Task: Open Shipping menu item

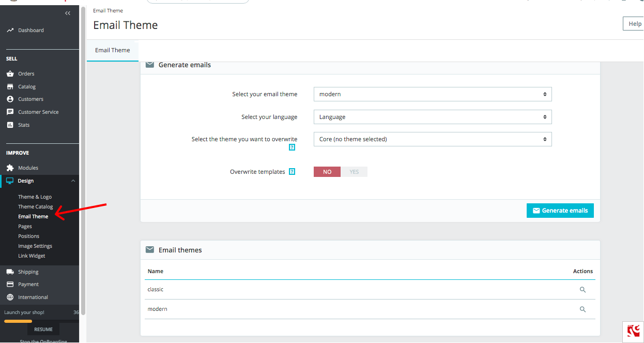Action: pyautogui.click(x=28, y=272)
